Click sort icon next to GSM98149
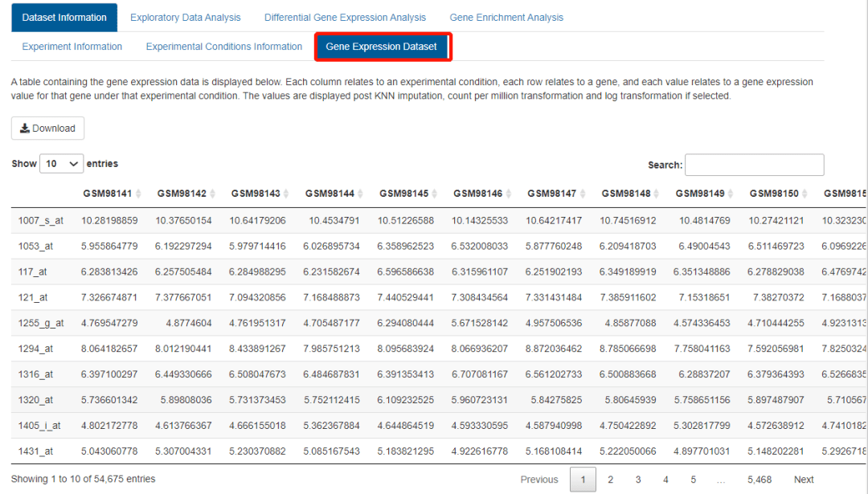The width and height of the screenshot is (868, 494). pyautogui.click(x=731, y=194)
